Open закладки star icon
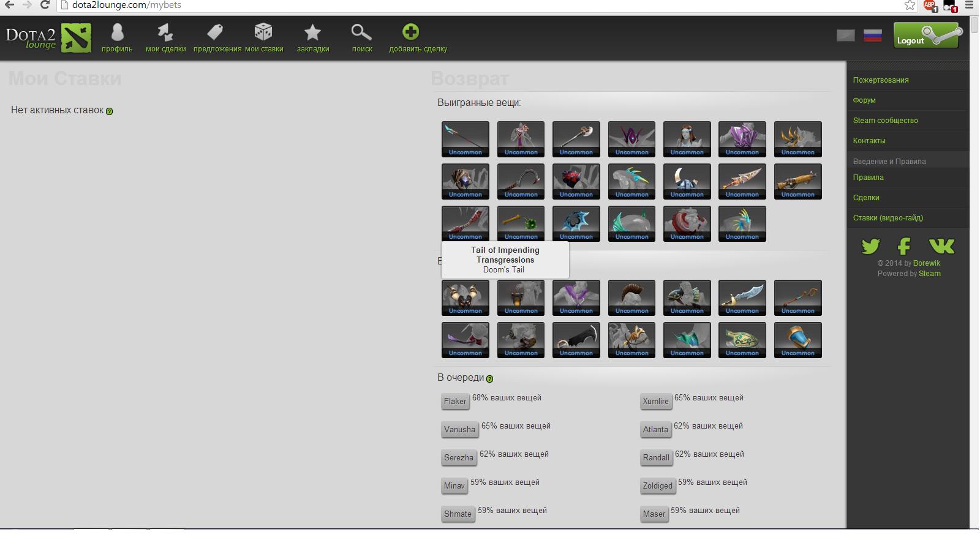 [x=313, y=32]
